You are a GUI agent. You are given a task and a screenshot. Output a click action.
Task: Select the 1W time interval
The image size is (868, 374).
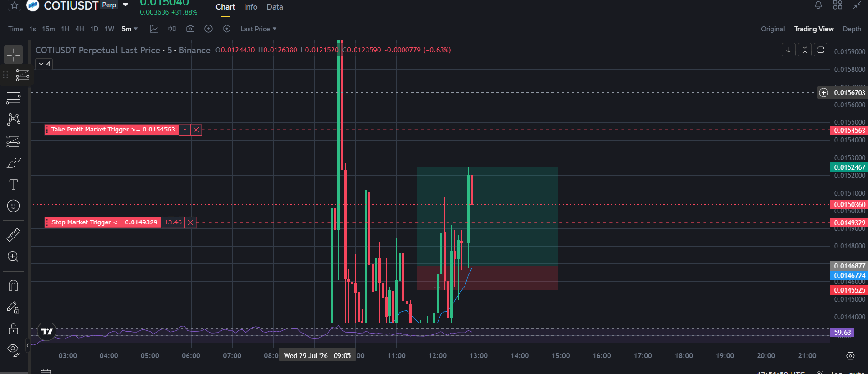(109, 29)
